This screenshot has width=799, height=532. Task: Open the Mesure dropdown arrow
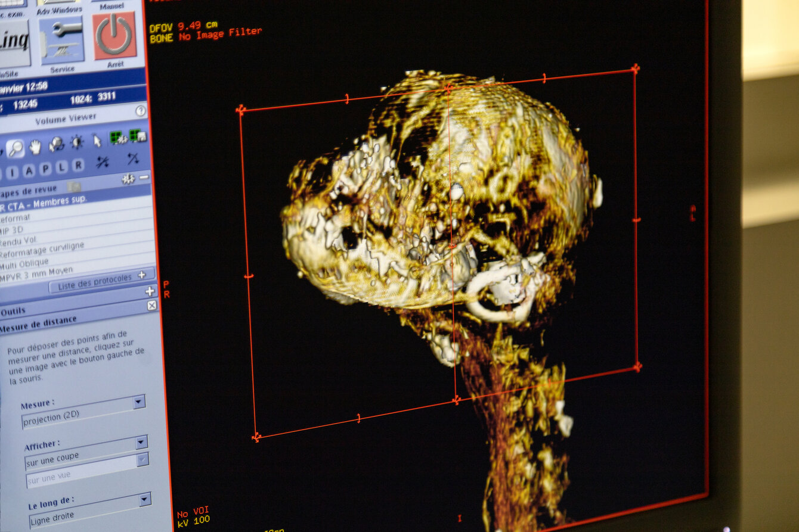(x=138, y=402)
